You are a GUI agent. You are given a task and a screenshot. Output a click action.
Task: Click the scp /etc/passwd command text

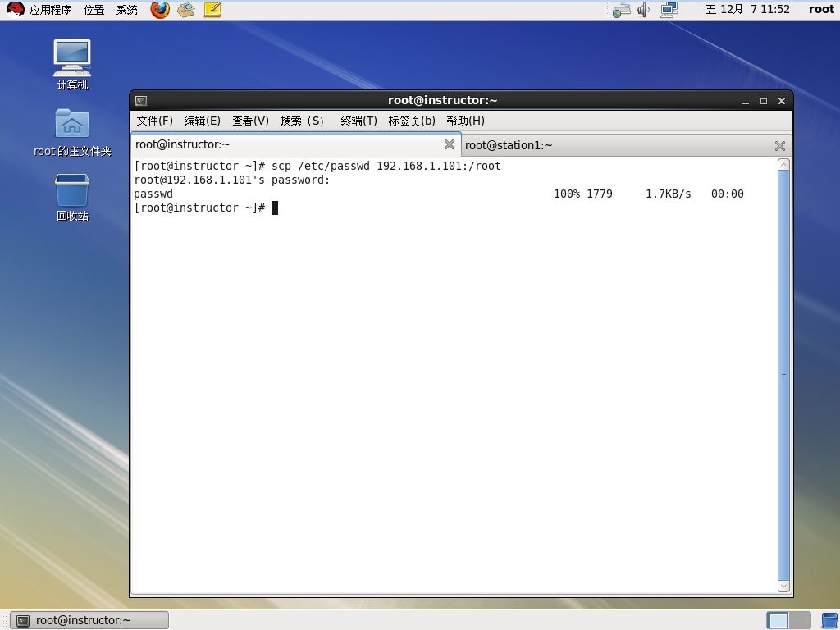click(x=386, y=166)
